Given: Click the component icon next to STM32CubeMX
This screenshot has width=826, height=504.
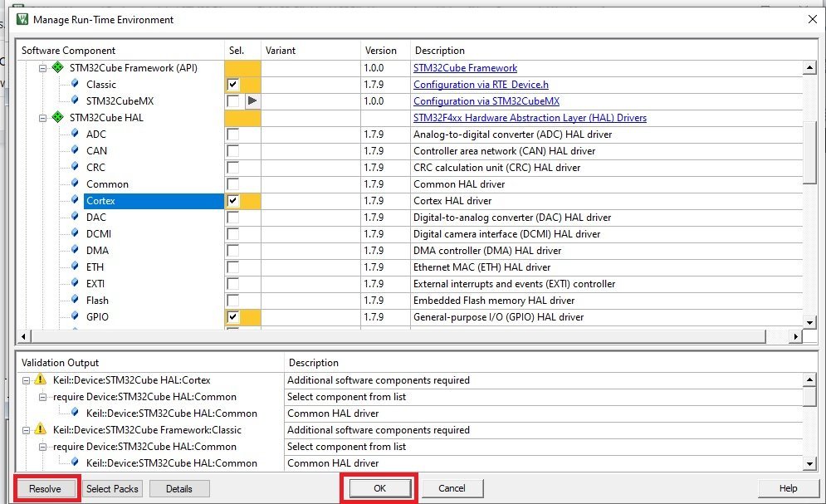Looking at the screenshot, I should [75, 100].
